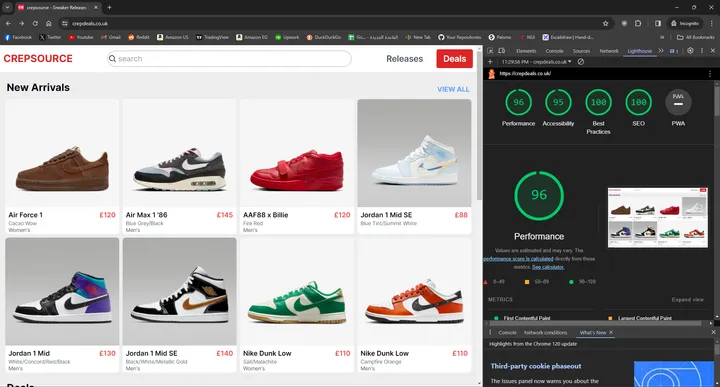The width and height of the screenshot is (720, 387).
Task: Switch to the DevTools Console tab
Action: click(554, 51)
